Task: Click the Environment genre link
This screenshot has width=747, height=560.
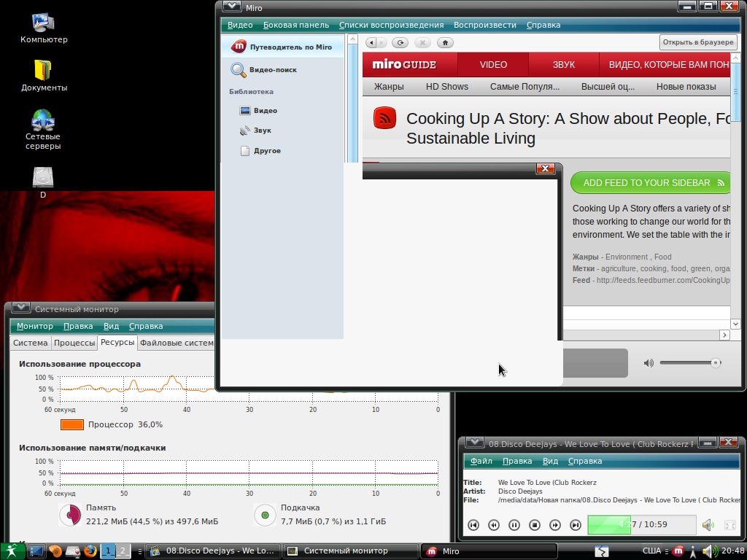Action: point(627,257)
